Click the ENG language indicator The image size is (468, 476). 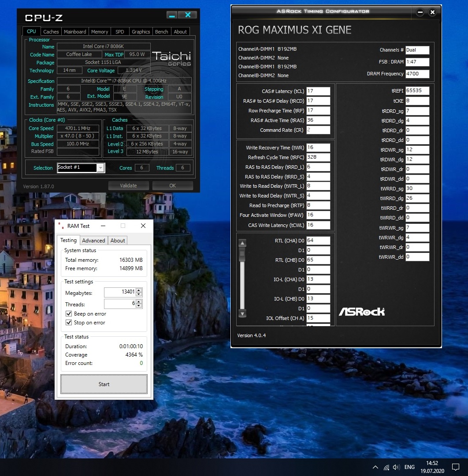pos(409,467)
